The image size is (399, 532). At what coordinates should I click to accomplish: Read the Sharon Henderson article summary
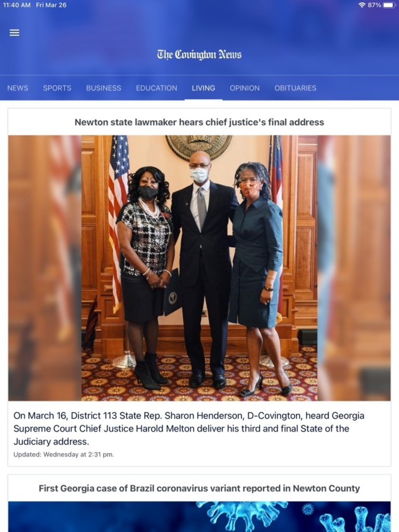[x=189, y=428]
